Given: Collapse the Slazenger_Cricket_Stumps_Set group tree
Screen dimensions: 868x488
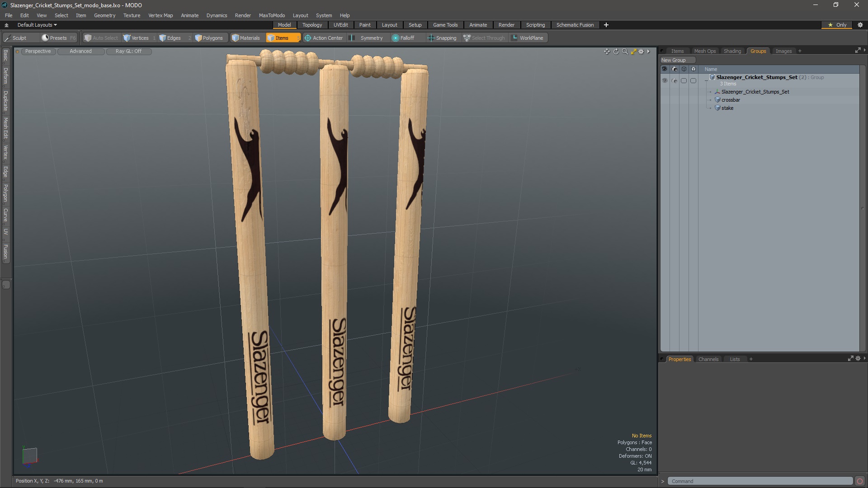Looking at the screenshot, I should pyautogui.click(x=706, y=80).
